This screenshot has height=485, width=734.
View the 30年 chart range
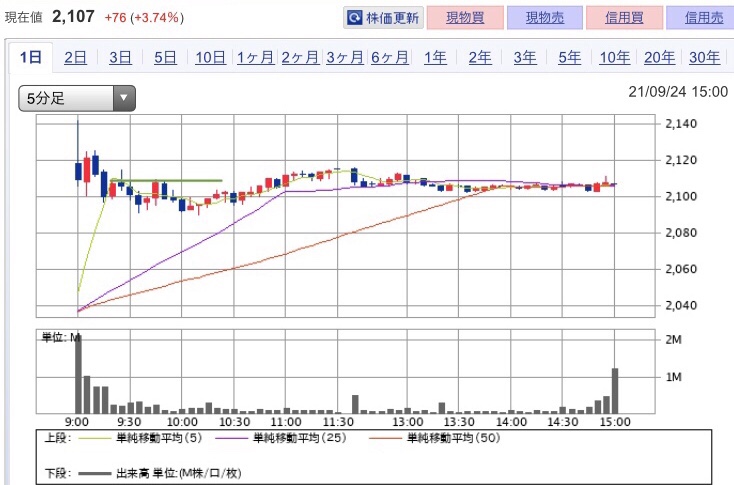click(705, 58)
